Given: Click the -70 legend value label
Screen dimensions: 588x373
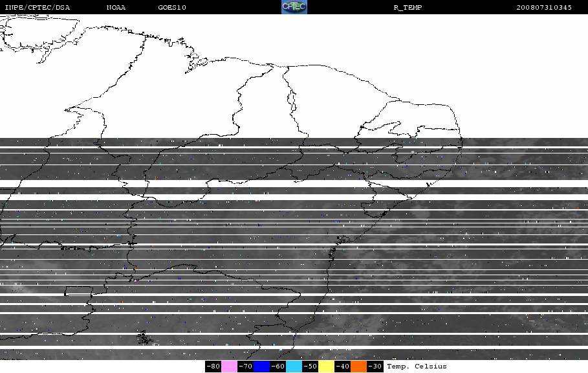Looking at the screenshot, I should 246,367.
